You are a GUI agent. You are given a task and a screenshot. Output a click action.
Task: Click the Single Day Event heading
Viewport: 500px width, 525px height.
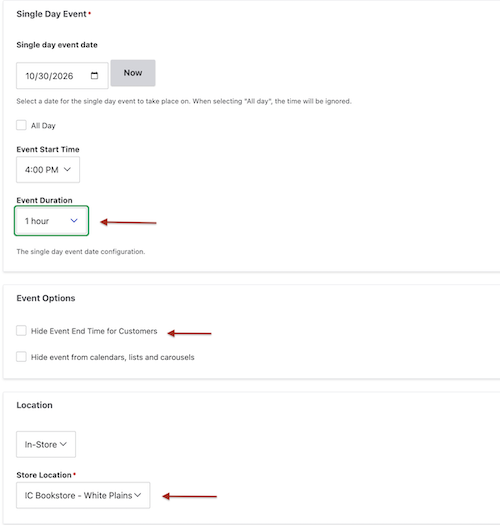pos(52,14)
